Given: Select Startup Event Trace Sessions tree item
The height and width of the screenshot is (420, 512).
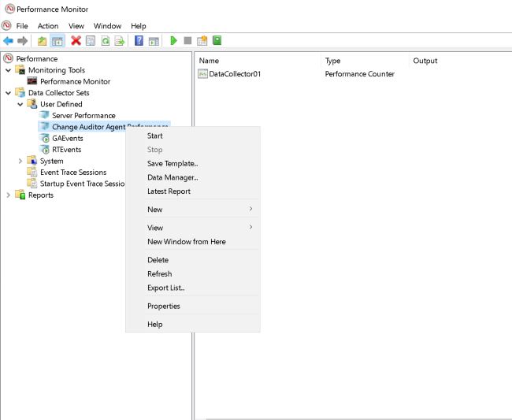Looking at the screenshot, I should (x=82, y=184).
